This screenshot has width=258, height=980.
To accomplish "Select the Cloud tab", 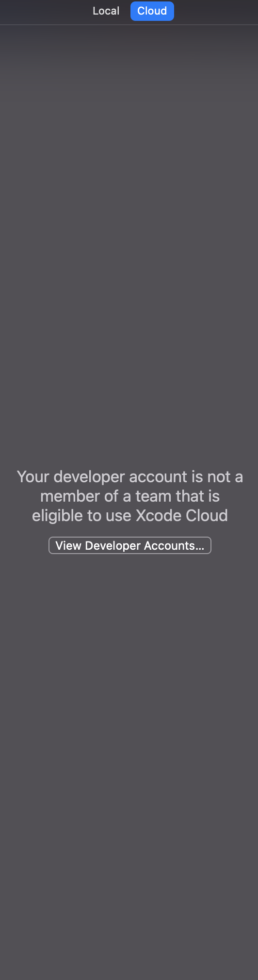I will pos(152,11).
